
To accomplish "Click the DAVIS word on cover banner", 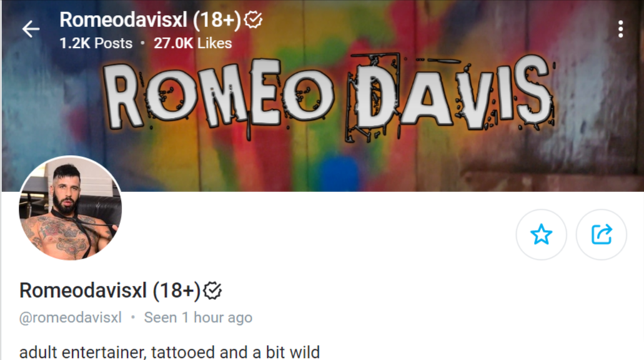I will pos(451,95).
